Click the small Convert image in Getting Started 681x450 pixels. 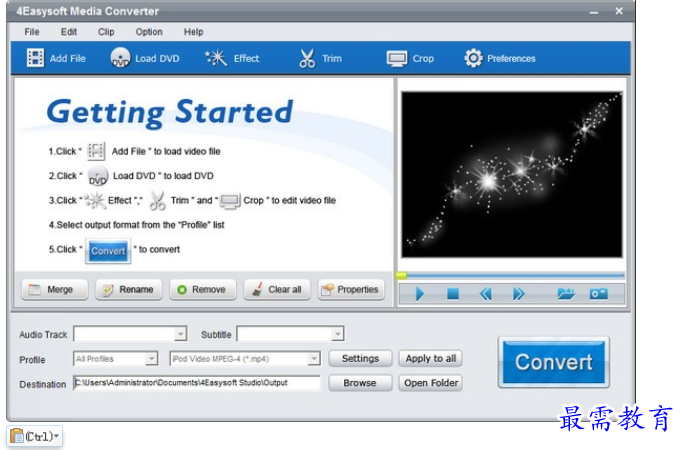coord(108,251)
